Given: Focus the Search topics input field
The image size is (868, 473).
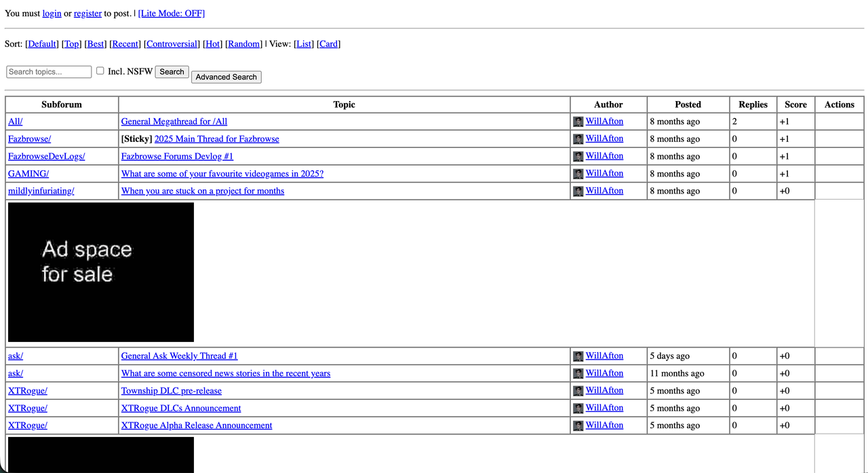Looking at the screenshot, I should (x=49, y=71).
